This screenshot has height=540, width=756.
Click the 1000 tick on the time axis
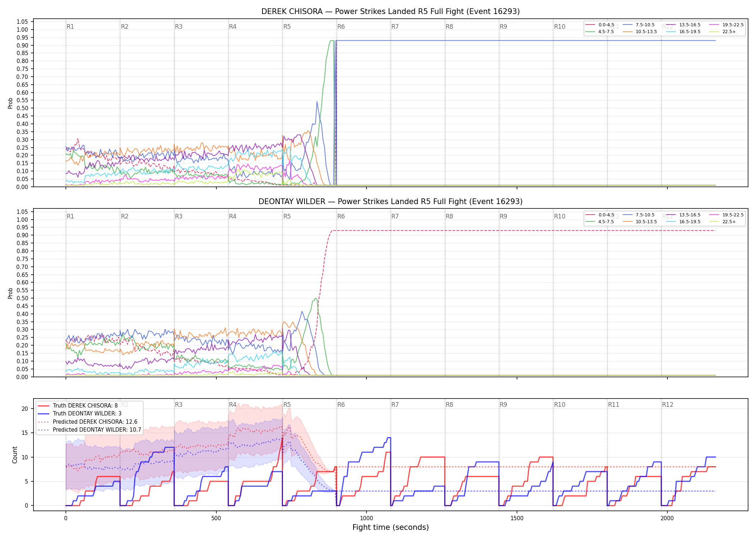point(366,518)
